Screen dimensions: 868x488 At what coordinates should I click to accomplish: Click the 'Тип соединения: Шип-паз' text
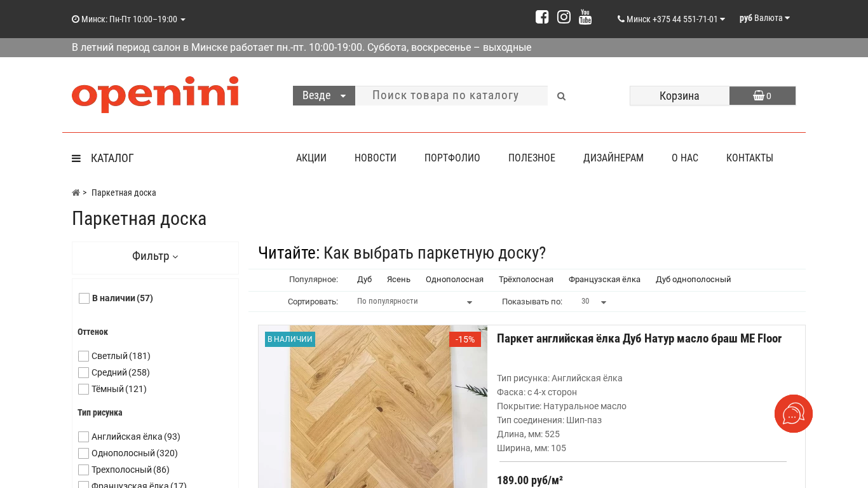pyautogui.click(x=549, y=420)
